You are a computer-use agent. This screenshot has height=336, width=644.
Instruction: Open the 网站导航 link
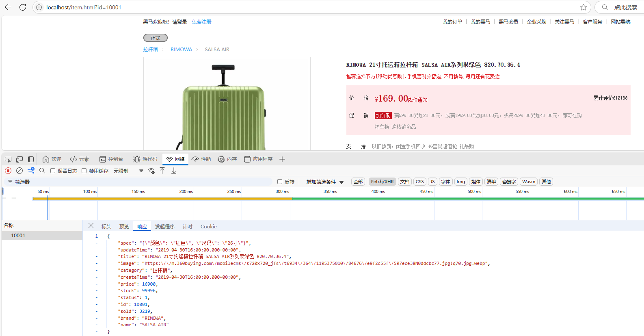click(620, 22)
